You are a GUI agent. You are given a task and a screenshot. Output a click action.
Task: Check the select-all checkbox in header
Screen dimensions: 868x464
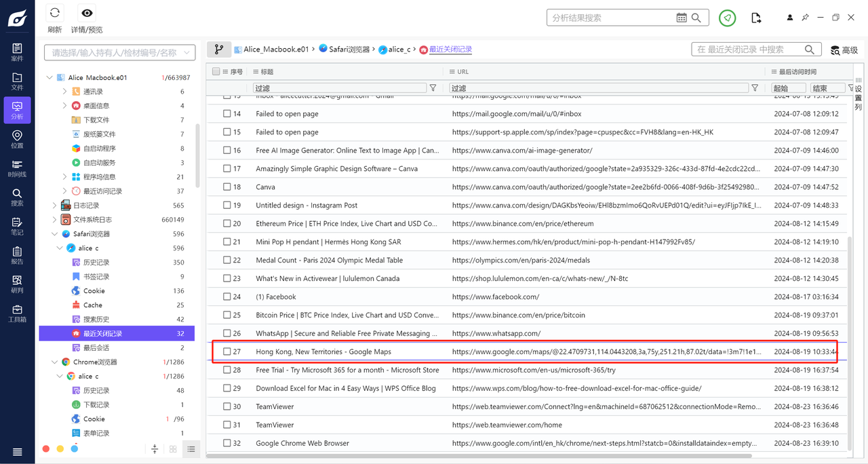(x=216, y=71)
